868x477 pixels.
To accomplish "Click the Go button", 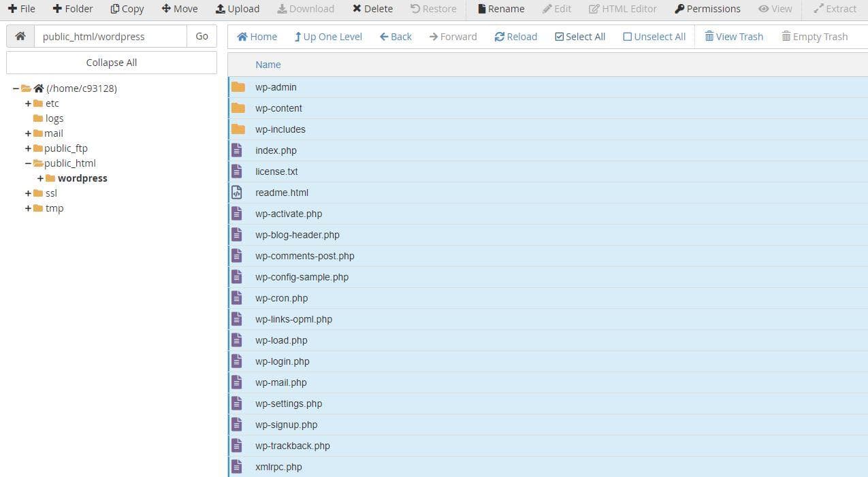I will click(202, 36).
